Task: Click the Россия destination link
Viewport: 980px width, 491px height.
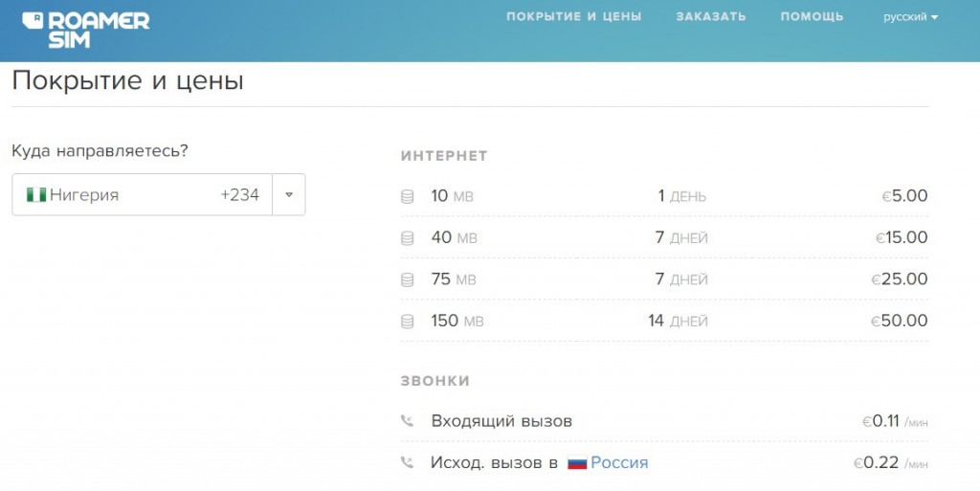Action: coord(619,463)
